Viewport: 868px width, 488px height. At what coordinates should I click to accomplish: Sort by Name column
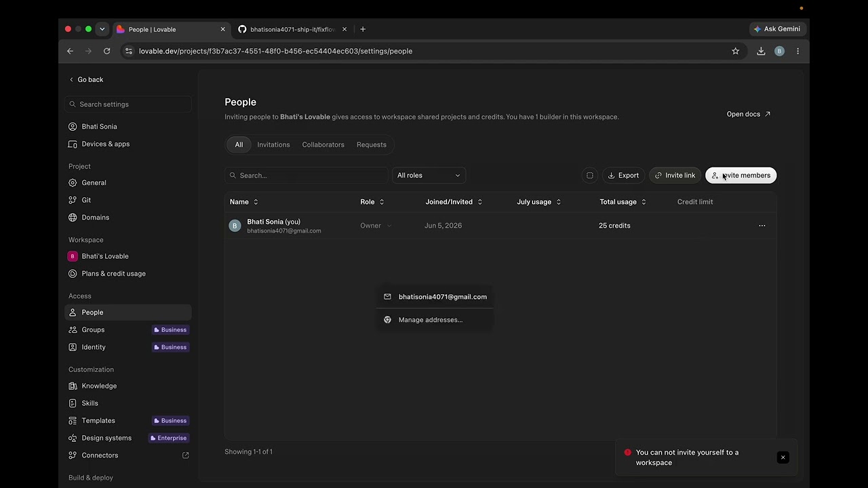click(243, 202)
